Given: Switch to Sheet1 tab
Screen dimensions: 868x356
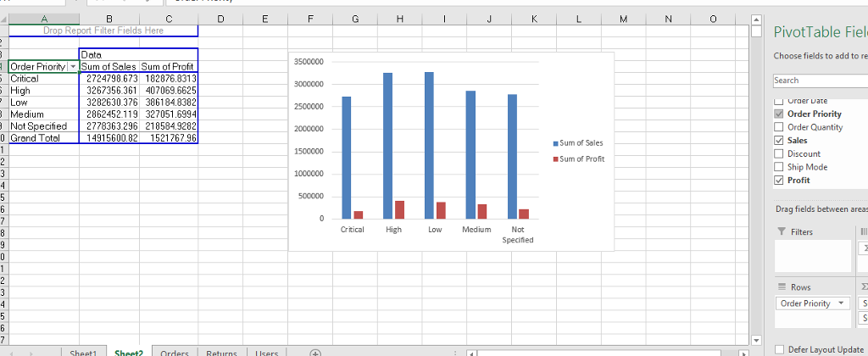Looking at the screenshot, I should (x=83, y=353).
